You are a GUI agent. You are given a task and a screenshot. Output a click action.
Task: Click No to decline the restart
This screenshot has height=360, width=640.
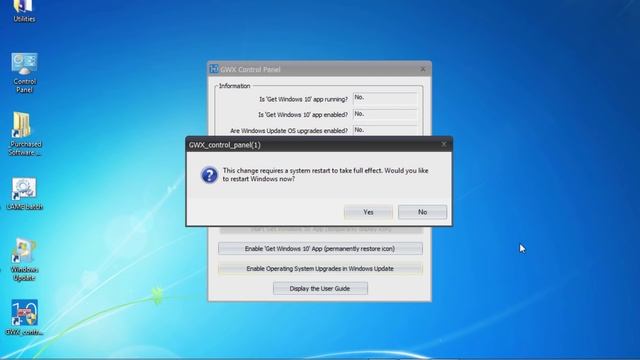pyautogui.click(x=422, y=212)
